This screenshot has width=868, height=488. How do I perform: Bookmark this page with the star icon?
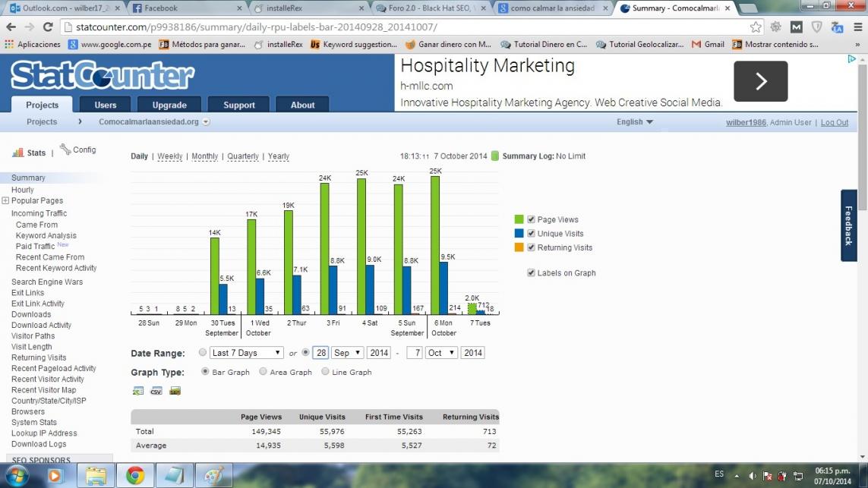[756, 27]
